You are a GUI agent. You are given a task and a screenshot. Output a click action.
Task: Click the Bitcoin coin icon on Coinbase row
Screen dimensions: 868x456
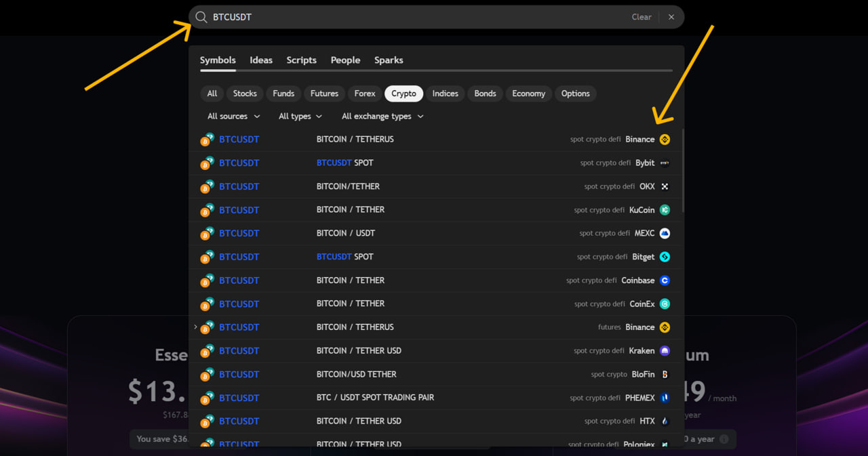[207, 281]
